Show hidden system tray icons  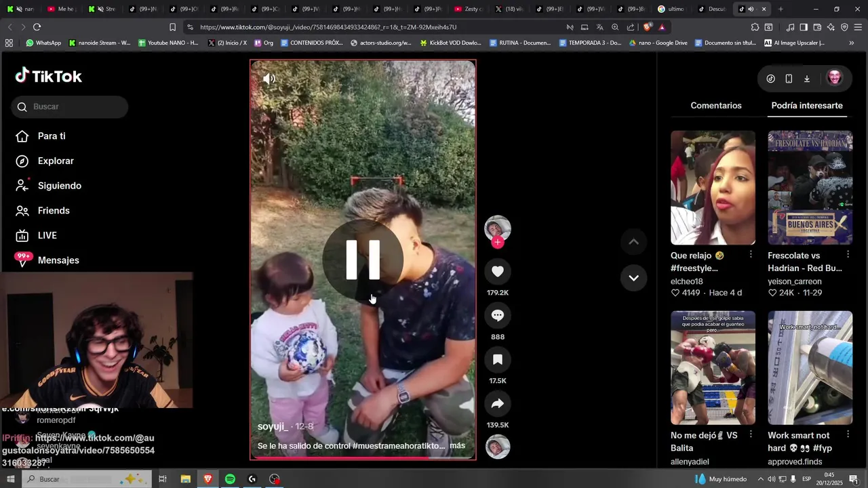[760, 479]
